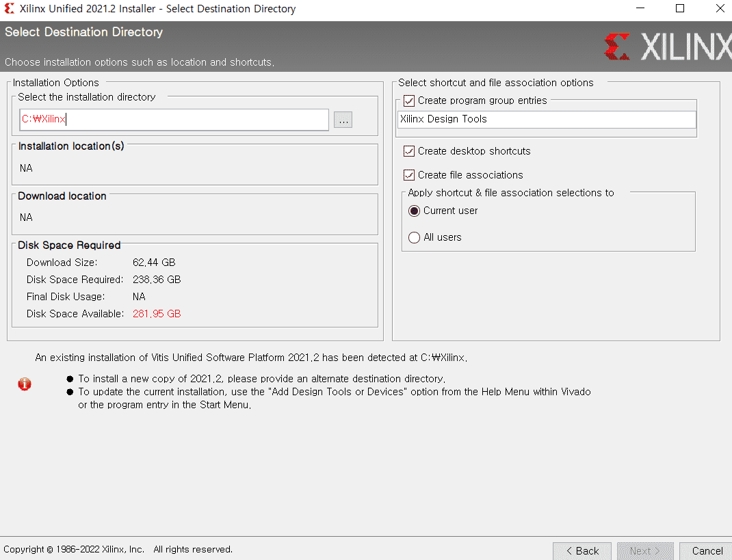The image size is (732, 560).
Task: Click the Disk Space Required heading
Action: pyautogui.click(x=69, y=245)
